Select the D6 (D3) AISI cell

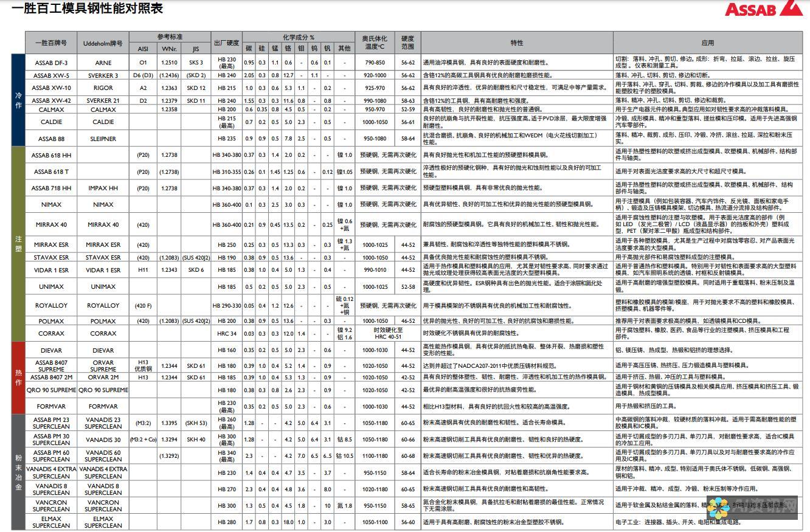[x=143, y=75]
